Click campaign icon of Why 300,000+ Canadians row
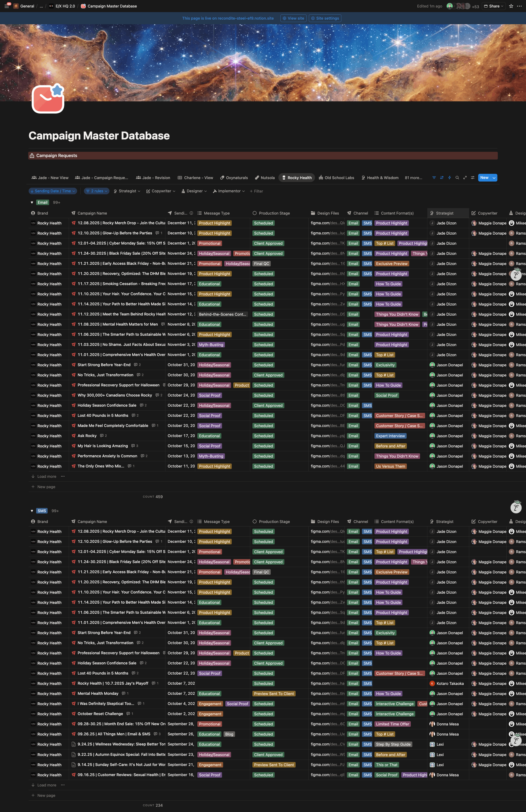526x812 pixels. click(73, 395)
